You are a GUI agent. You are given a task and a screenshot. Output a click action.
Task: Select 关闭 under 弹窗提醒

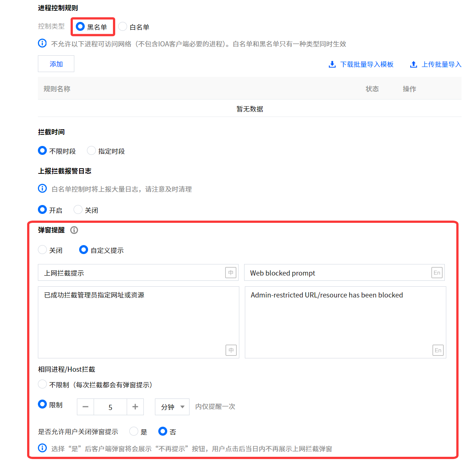click(42, 250)
